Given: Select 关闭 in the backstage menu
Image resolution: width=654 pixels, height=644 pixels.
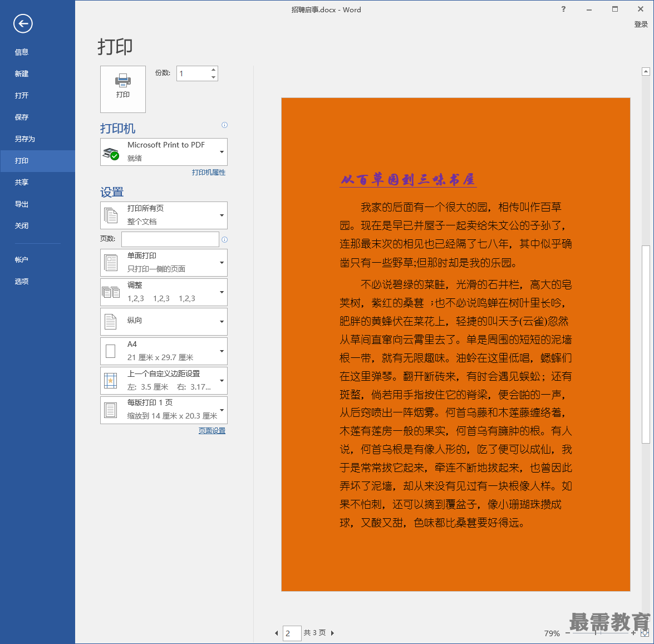Looking at the screenshot, I should pyautogui.click(x=37, y=225).
